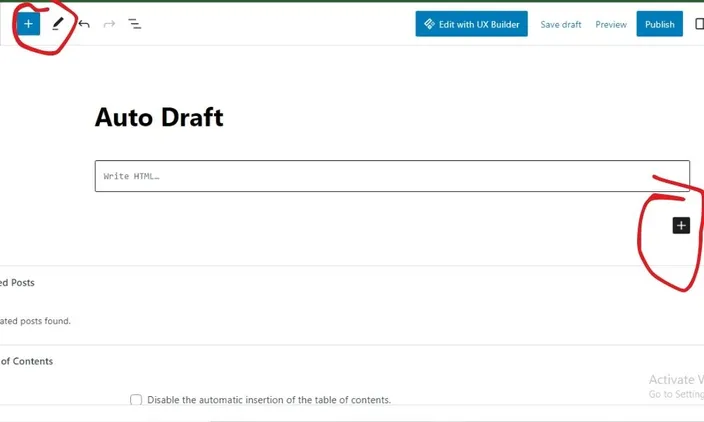Screen dimensions: 704x422
Task: Click into the Write HTML block
Action: [x=392, y=176]
